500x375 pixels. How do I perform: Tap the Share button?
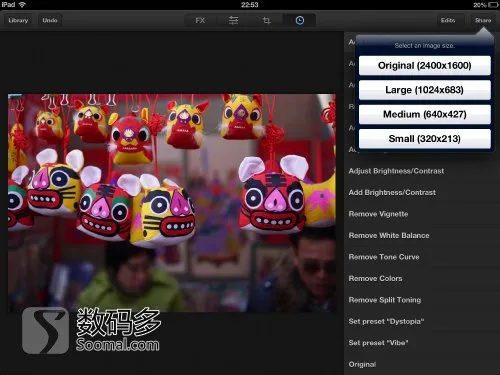click(483, 21)
